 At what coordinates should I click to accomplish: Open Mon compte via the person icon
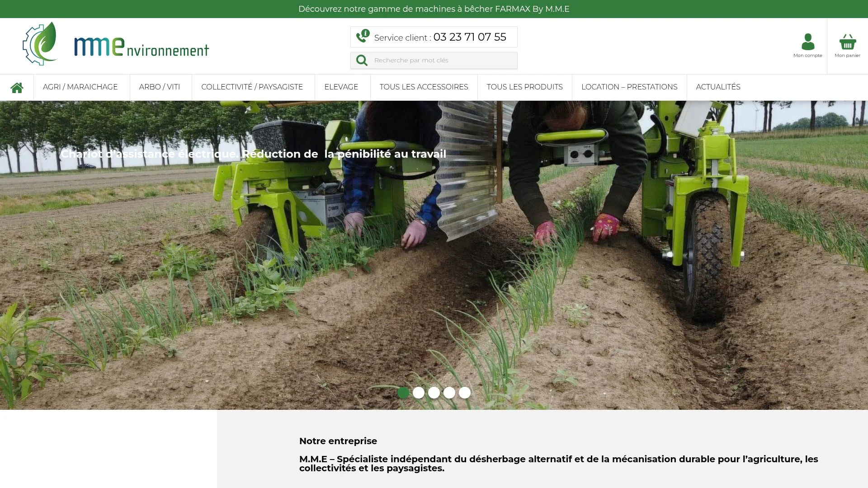(807, 43)
